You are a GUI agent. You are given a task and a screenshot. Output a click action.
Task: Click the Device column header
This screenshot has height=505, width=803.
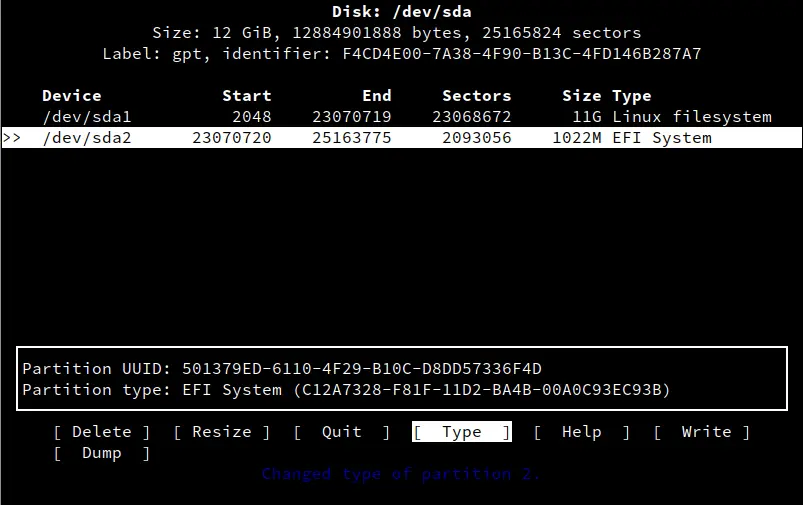(x=72, y=96)
